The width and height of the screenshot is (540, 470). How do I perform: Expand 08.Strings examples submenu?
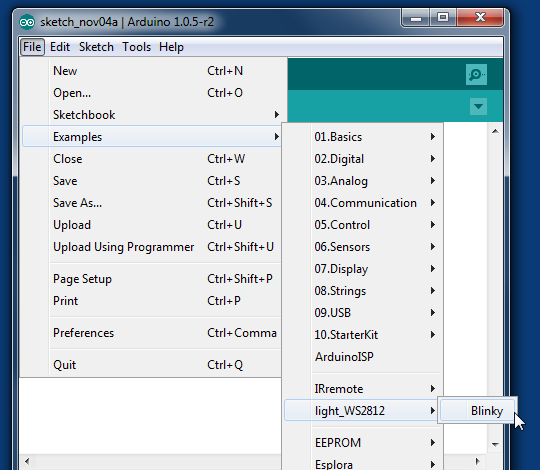[x=363, y=291]
